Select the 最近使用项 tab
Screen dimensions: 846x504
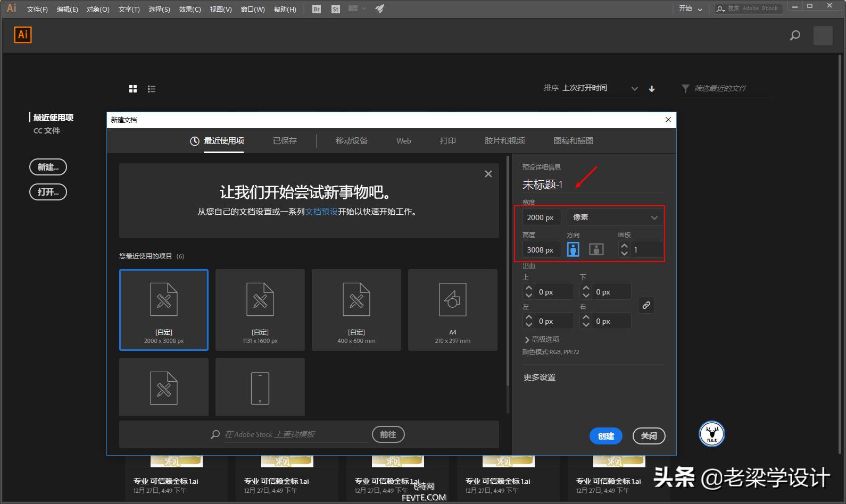pyautogui.click(x=217, y=141)
